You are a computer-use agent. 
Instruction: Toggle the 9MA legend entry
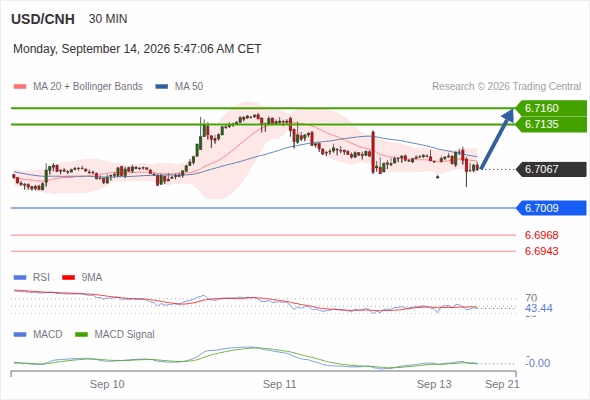click(82, 277)
